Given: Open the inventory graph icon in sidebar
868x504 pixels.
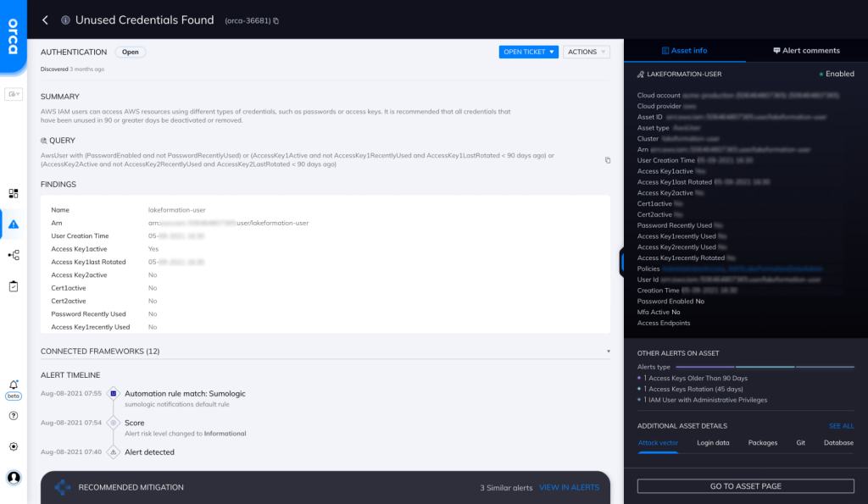Looking at the screenshot, I should [x=14, y=255].
